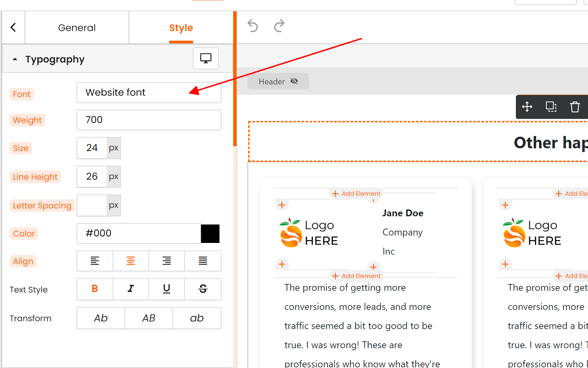This screenshot has height=368, width=588.
Task: Click Add Element above Jane Doe
Action: [356, 194]
